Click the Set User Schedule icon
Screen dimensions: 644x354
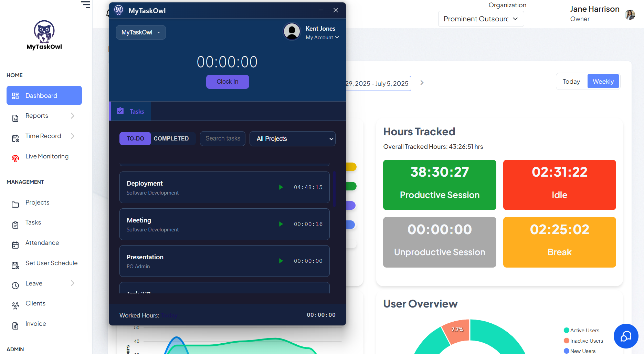point(15,265)
